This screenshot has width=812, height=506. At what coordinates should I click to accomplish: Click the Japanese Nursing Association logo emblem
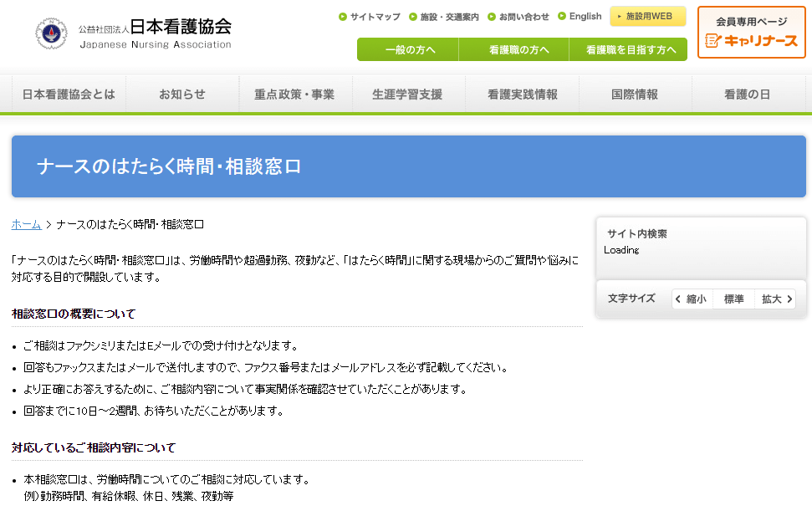[x=50, y=32]
